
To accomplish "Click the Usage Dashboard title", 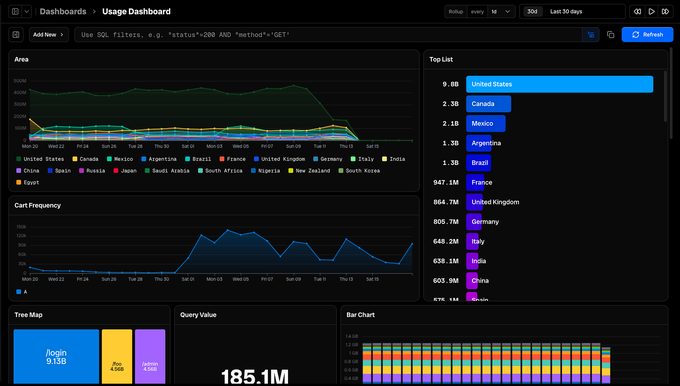I will pyautogui.click(x=136, y=12).
